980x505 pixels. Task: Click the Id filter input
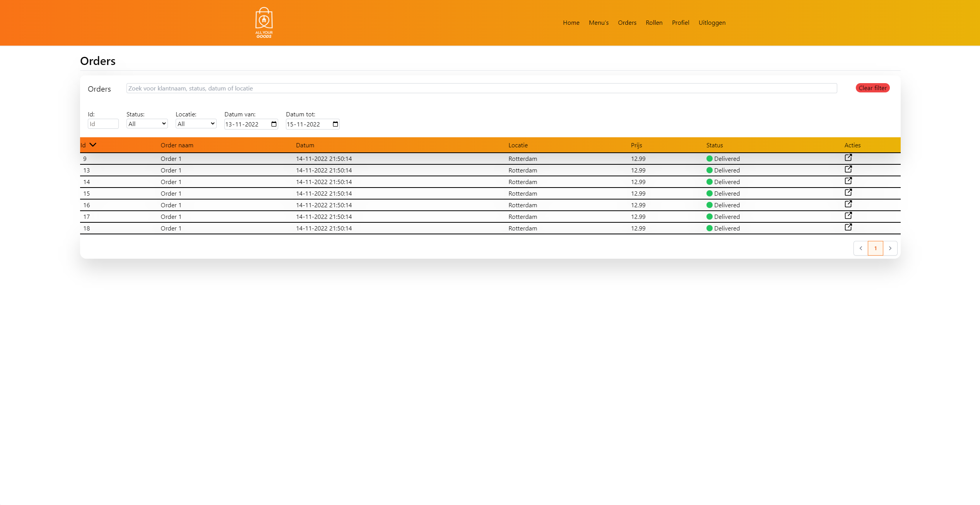point(103,124)
